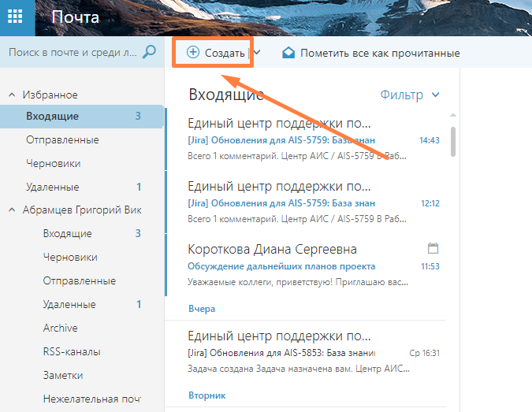The width and height of the screenshot is (532, 412).
Task: Open the Archive folder
Action: tap(61, 328)
